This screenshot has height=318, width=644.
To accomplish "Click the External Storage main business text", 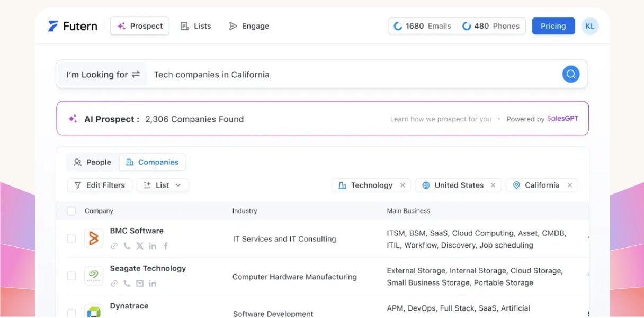I will click(x=475, y=277).
